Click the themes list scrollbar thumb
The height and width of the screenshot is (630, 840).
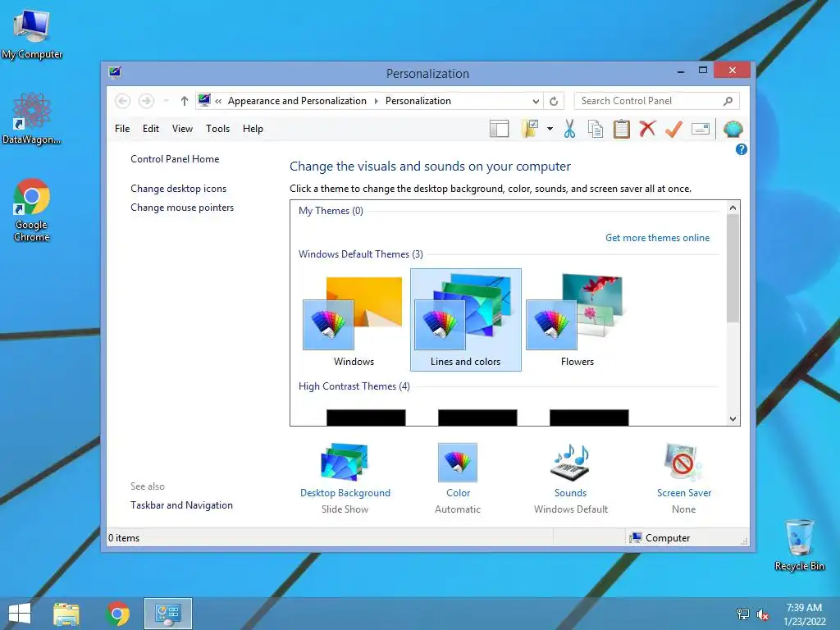pos(733,268)
